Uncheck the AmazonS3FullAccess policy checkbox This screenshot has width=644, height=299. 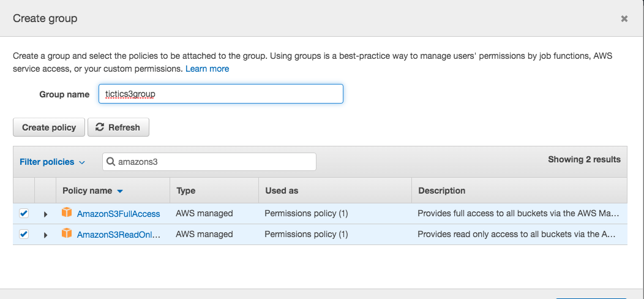pos(24,213)
